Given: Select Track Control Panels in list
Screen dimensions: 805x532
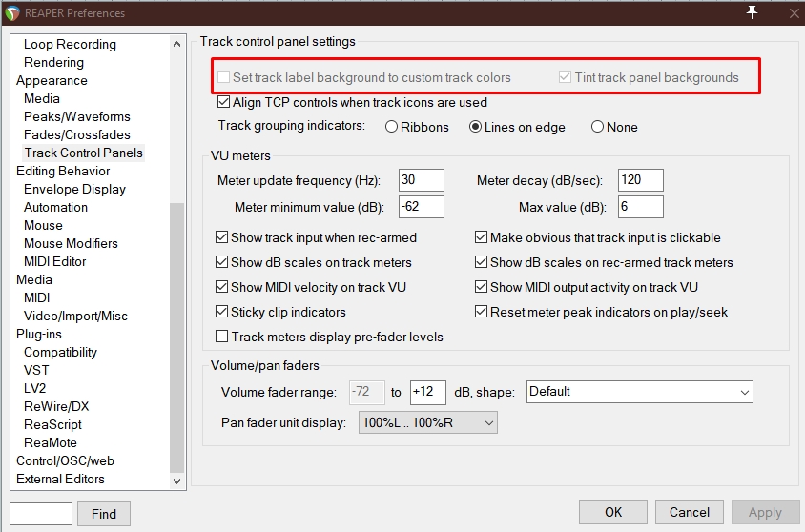Looking at the screenshot, I should pyautogui.click(x=84, y=153).
